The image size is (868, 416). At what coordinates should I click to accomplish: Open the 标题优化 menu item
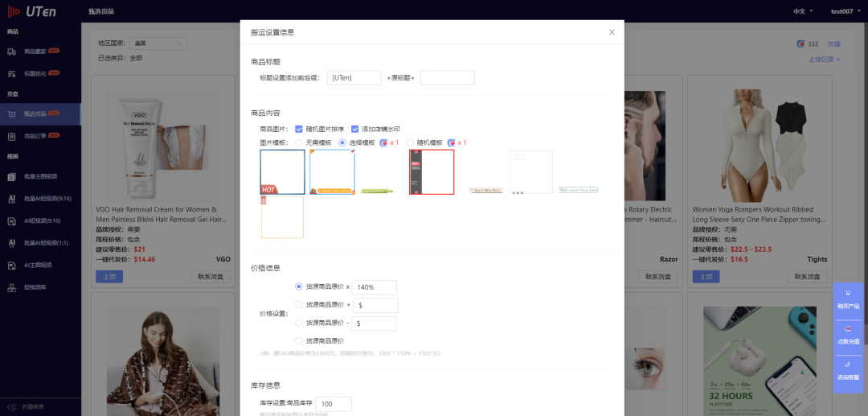pyautogui.click(x=40, y=74)
